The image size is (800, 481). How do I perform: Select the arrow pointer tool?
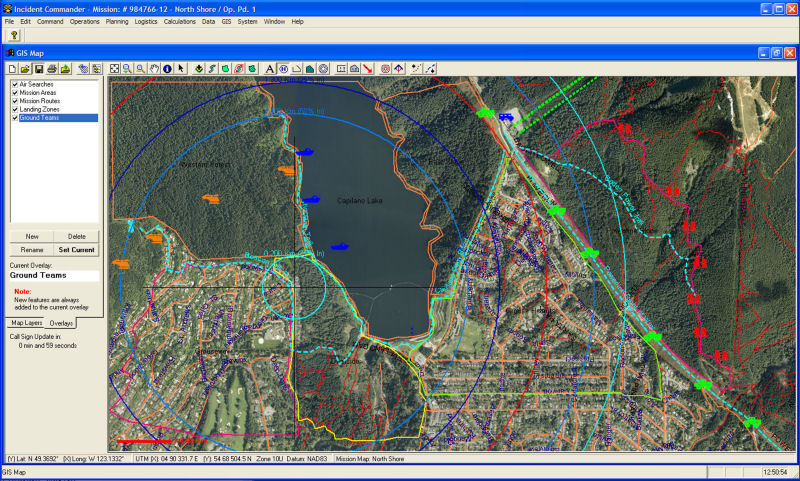pos(181,68)
